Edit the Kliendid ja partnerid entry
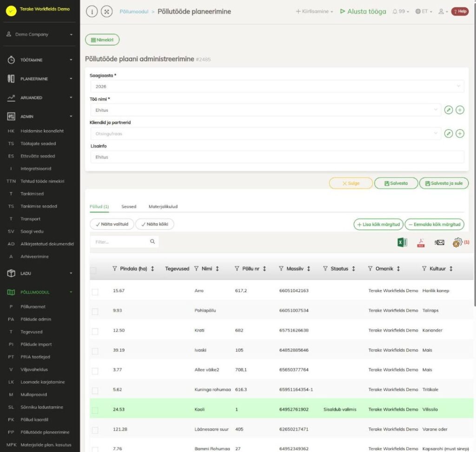Viewport: 476px width, 452px height. (449, 133)
